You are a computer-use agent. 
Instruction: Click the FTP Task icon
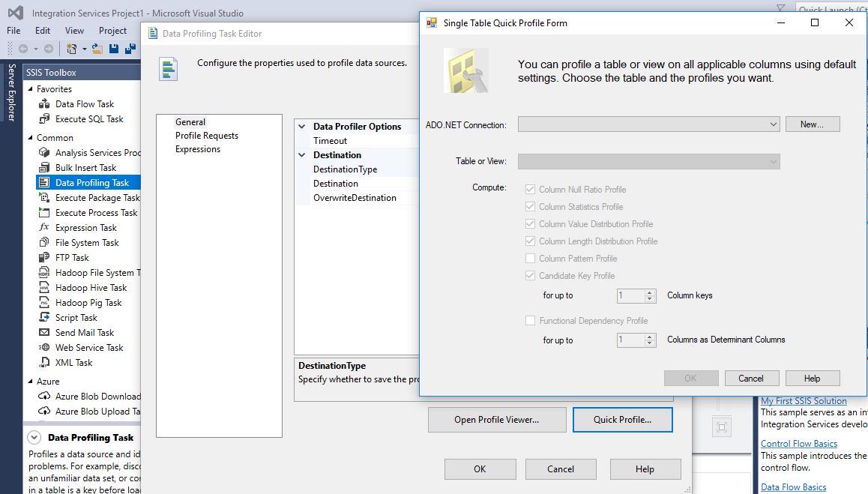coord(44,257)
